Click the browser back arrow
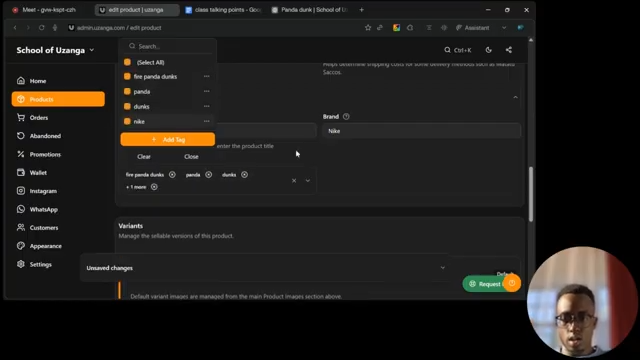Image resolution: width=640 pixels, height=360 pixels. pyautogui.click(x=15, y=28)
